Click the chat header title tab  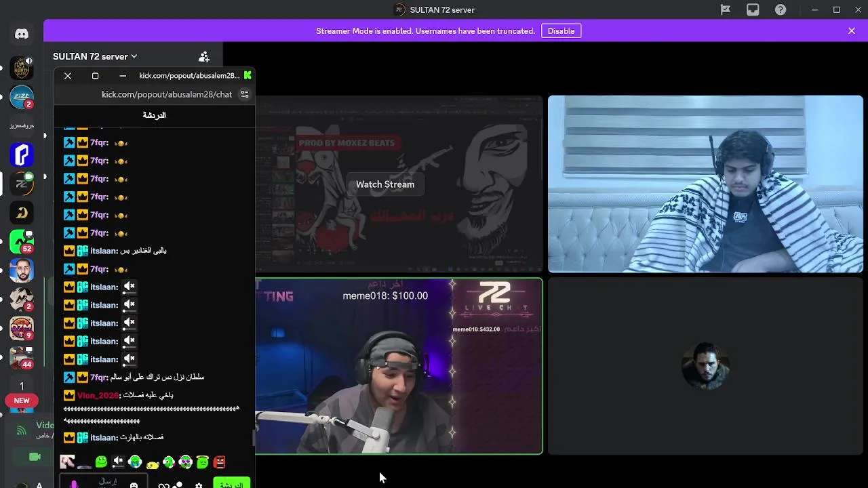point(154,115)
